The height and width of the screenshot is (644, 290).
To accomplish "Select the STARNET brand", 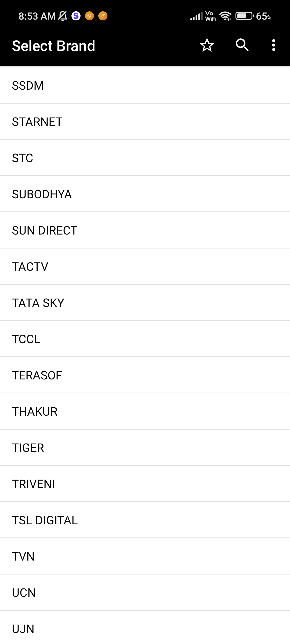I will [145, 122].
